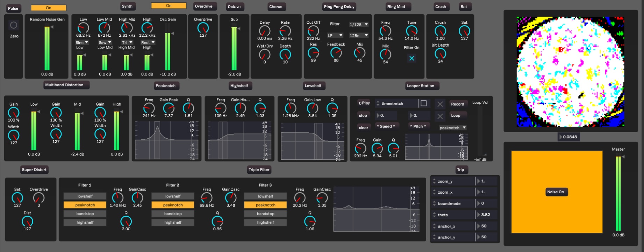This screenshot has width=644, height=252.
Task: Expand the 1/128 delay time dropdown
Action: point(358,24)
